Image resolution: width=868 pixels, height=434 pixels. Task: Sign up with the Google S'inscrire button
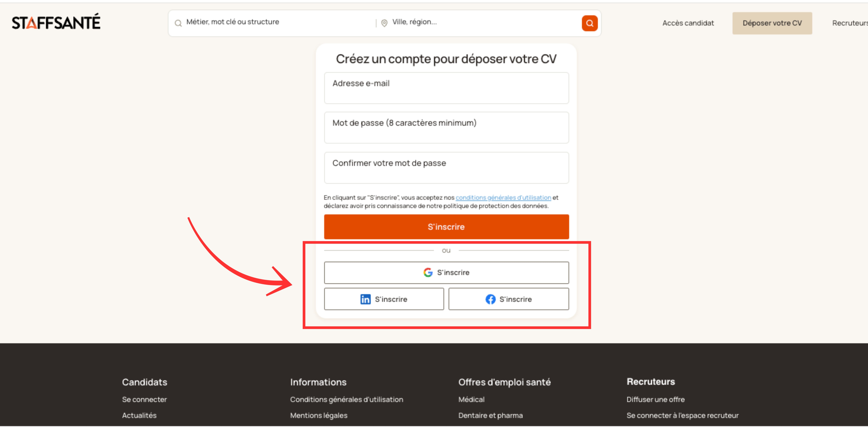[446, 273]
